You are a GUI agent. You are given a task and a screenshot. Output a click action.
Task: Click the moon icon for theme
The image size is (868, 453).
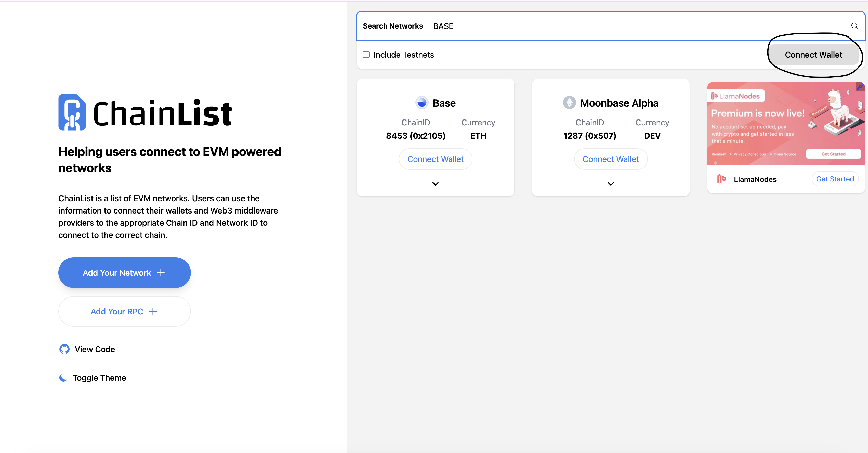pyautogui.click(x=63, y=378)
